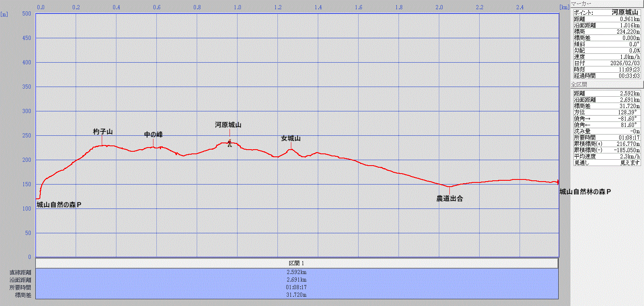Select the 朽子山 peak label
The image size is (644, 306).
coord(103,132)
